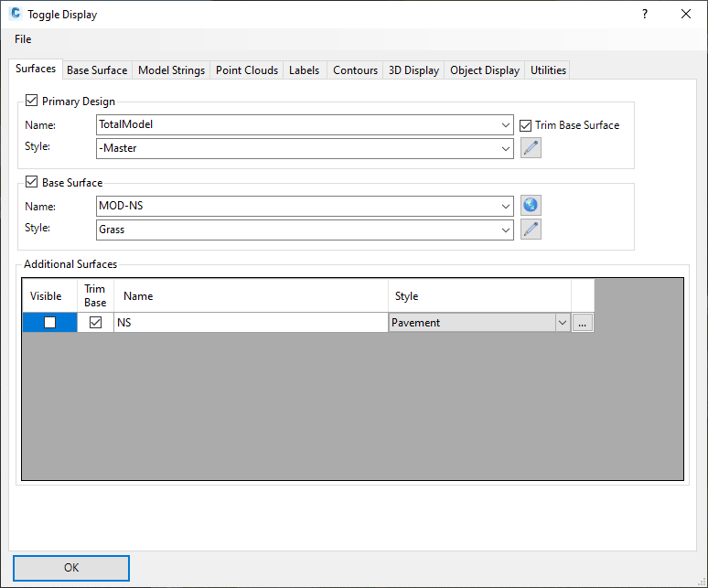The width and height of the screenshot is (708, 588).
Task: Open the Grass style dropdown
Action: pyautogui.click(x=507, y=230)
